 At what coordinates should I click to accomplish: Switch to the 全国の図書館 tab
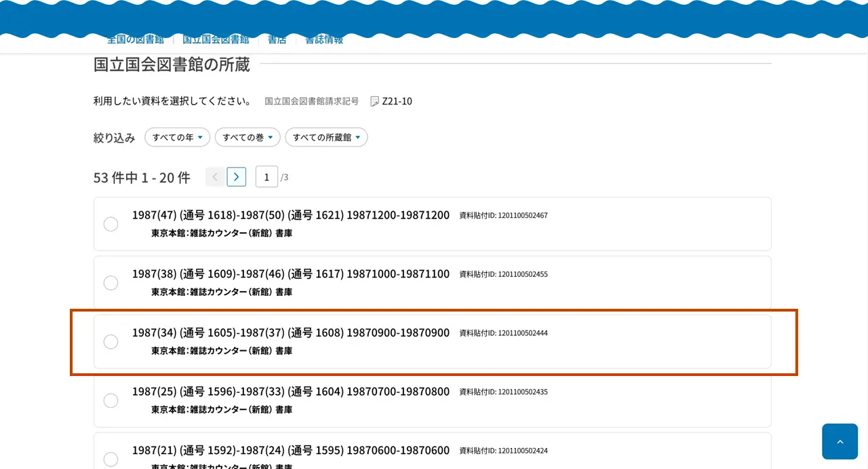tap(135, 39)
